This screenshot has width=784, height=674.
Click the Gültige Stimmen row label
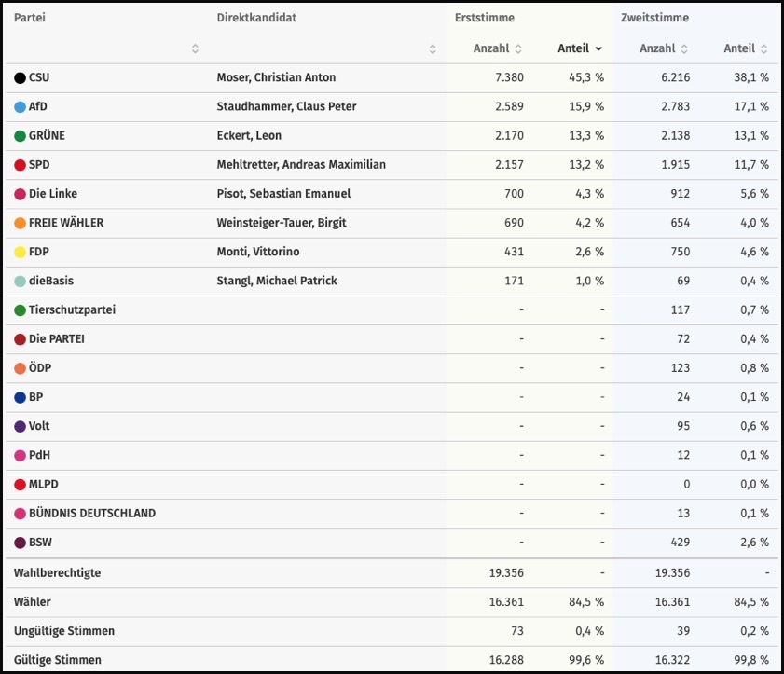pos(57,660)
